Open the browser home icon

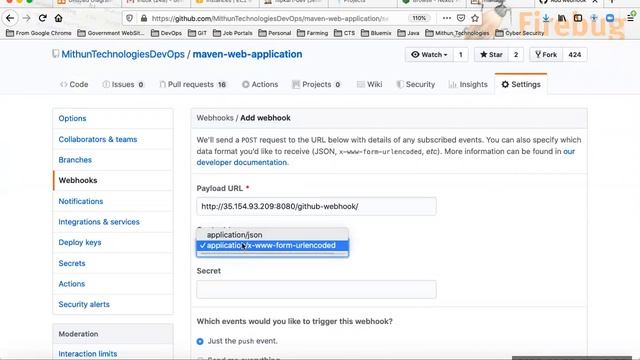[x=58, y=18]
